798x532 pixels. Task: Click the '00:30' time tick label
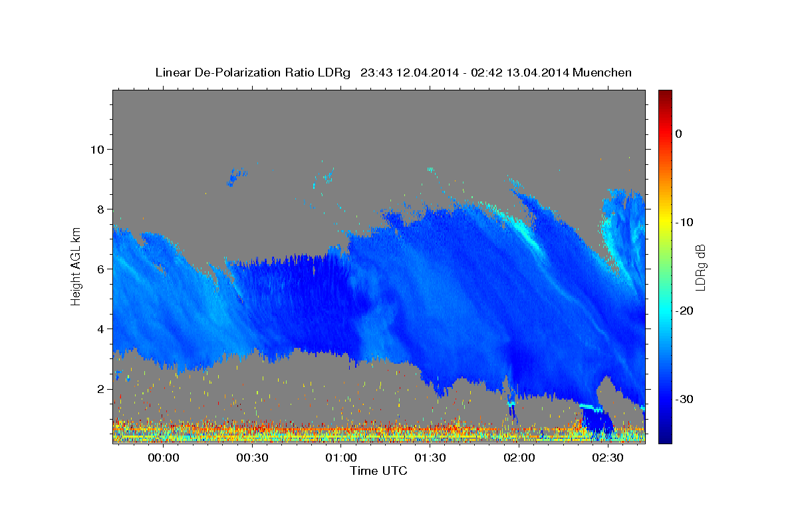coord(252,458)
